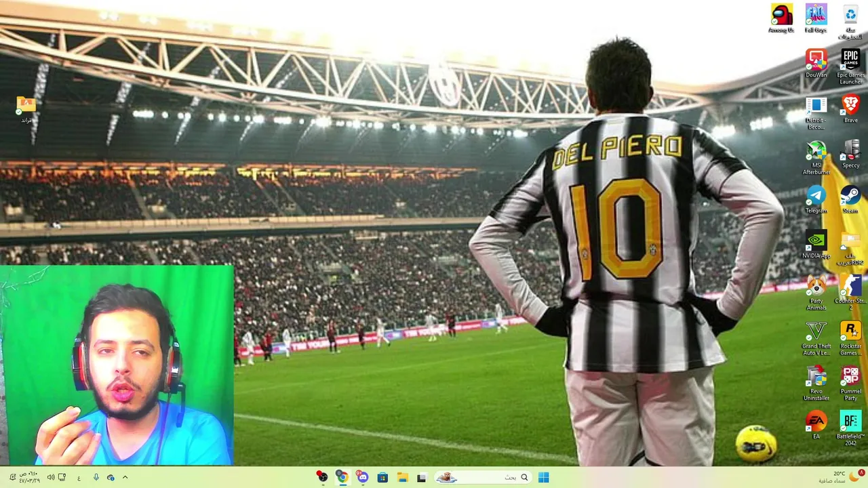Open the volume speaker tray icon
Screen dimensions: 868x488
coord(50,477)
